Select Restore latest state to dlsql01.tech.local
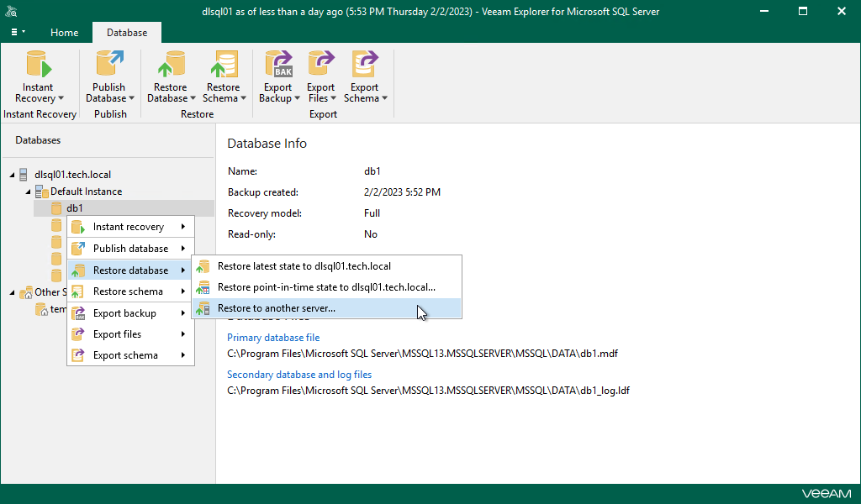The height and width of the screenshot is (504, 861). pyautogui.click(x=327, y=266)
